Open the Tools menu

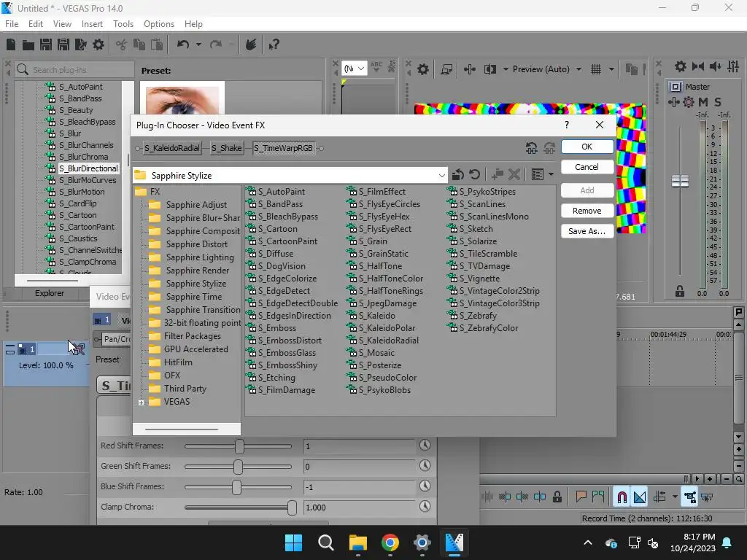click(123, 24)
